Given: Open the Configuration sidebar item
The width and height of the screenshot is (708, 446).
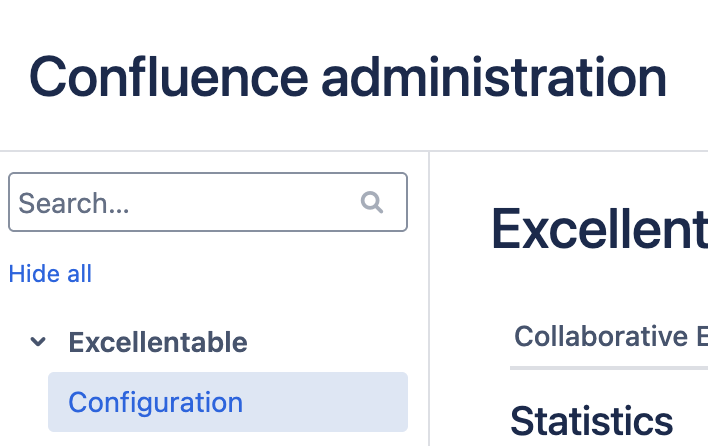Looking at the screenshot, I should click(x=155, y=402).
